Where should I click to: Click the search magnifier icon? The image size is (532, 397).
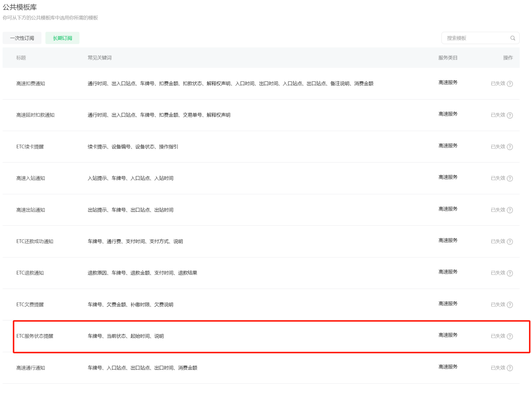tap(512, 38)
